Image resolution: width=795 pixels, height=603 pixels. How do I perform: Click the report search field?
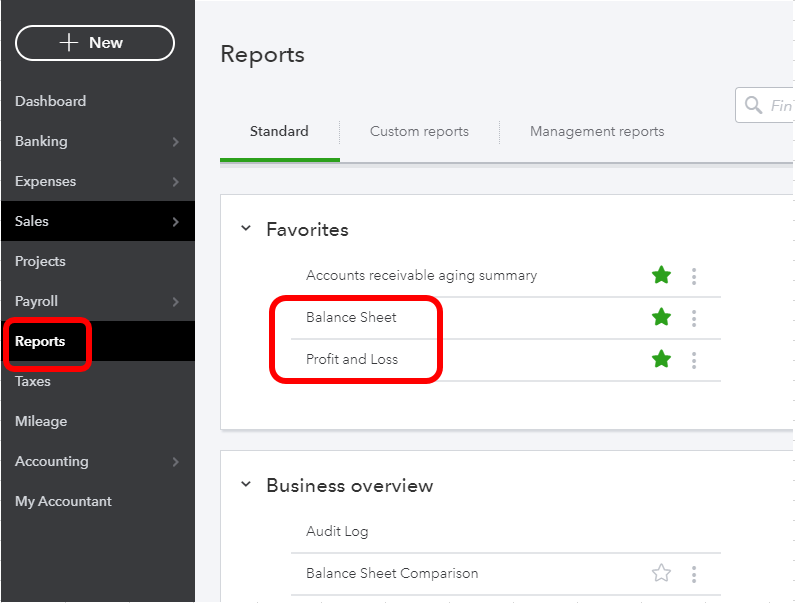click(x=780, y=106)
